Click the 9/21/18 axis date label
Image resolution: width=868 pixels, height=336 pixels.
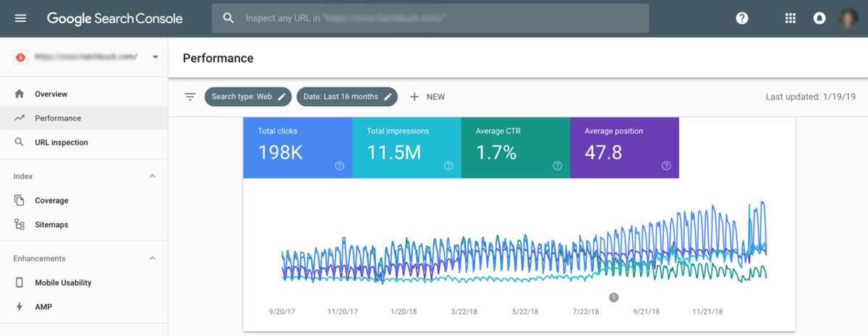pos(647,312)
